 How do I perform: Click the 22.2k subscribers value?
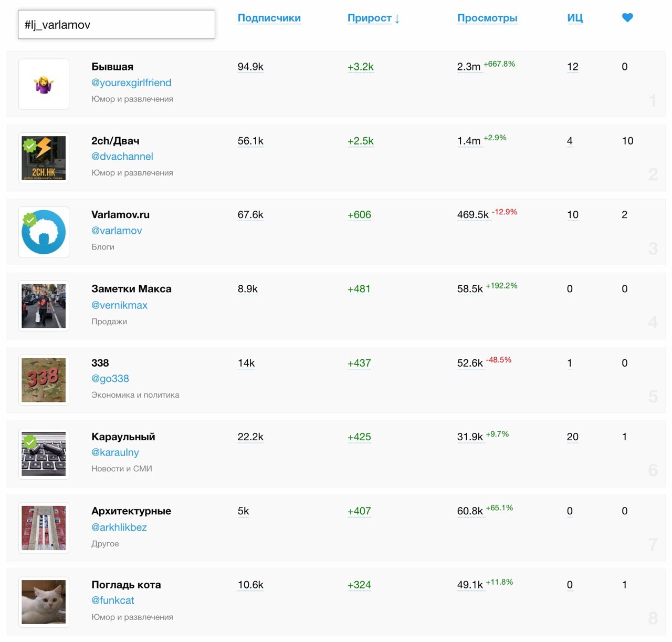pyautogui.click(x=250, y=437)
